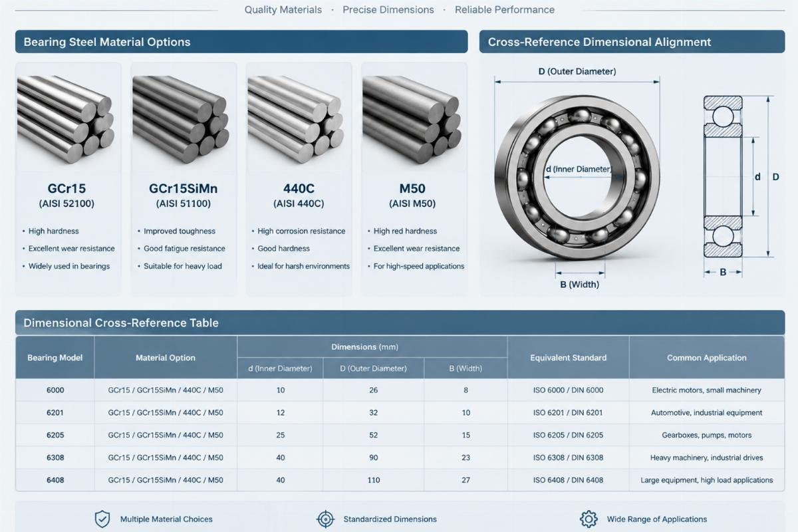Click the Reliable Performance tagline text
The width and height of the screenshot is (798, 532).
click(505, 10)
